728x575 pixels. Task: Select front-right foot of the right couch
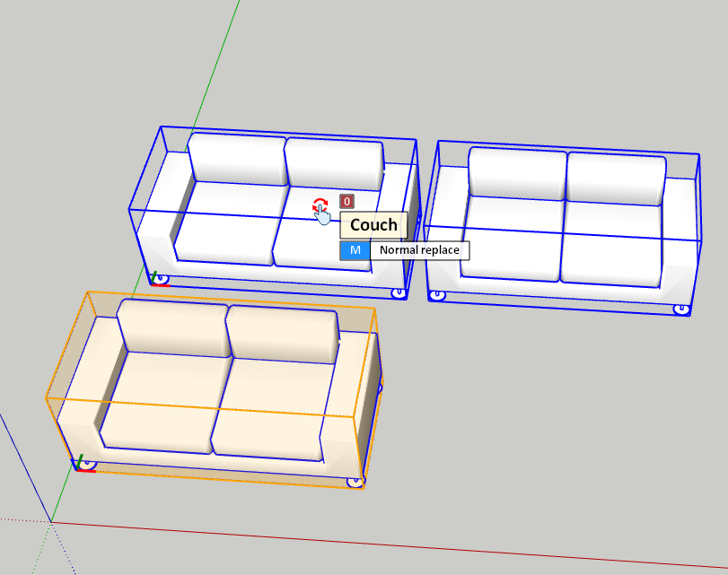click(681, 309)
